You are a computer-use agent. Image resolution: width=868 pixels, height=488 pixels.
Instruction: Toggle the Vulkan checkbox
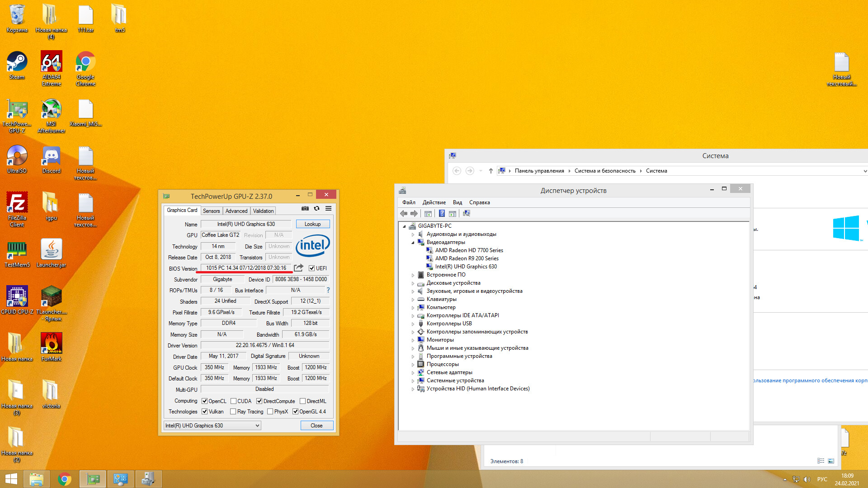205,412
